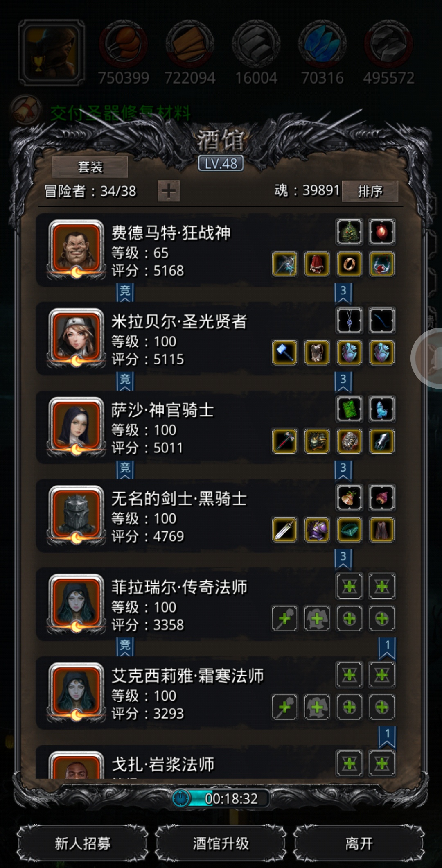Toggle the 竞 flag under 米拉贝尔
Image resolution: width=442 pixels, height=868 pixels.
pos(125,381)
